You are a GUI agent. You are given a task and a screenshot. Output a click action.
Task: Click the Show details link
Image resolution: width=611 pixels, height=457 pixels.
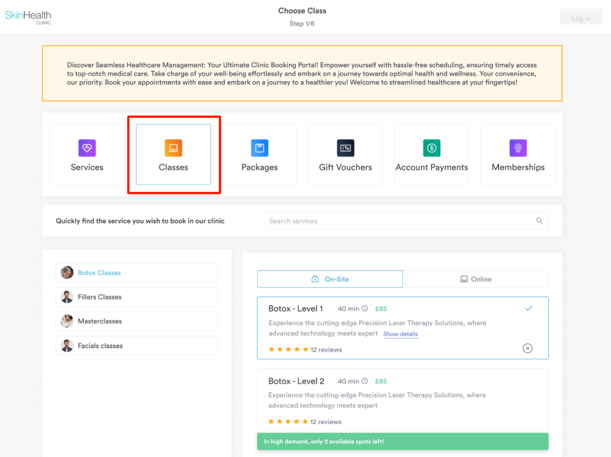400,334
